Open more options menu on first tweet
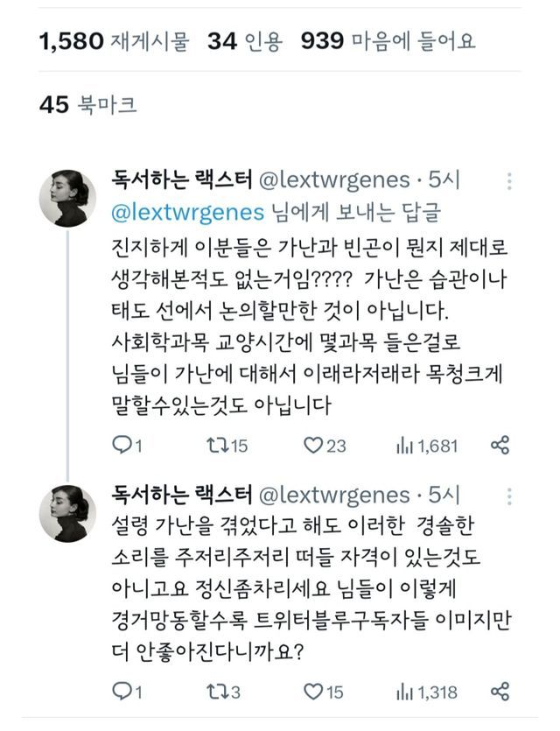Image resolution: width=560 pixels, height=731 pixels. (x=509, y=181)
